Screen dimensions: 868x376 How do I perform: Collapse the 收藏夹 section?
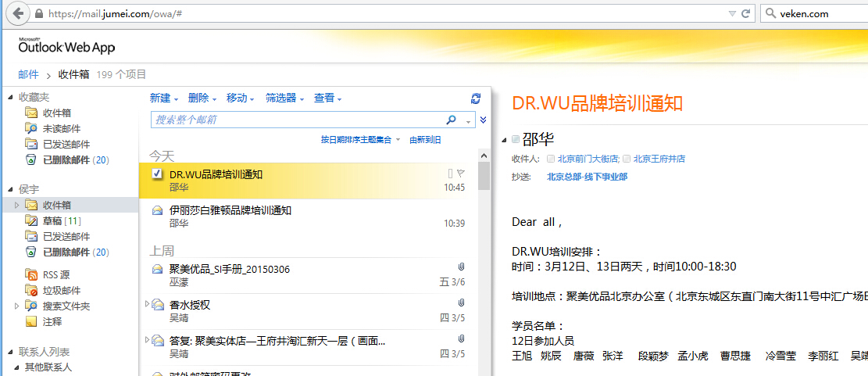pyautogui.click(x=11, y=98)
